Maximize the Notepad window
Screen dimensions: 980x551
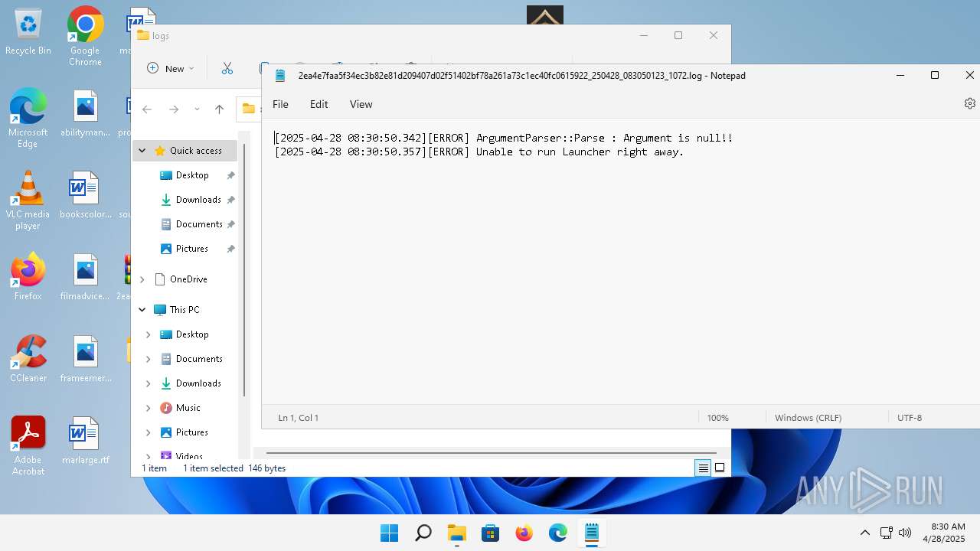(935, 75)
